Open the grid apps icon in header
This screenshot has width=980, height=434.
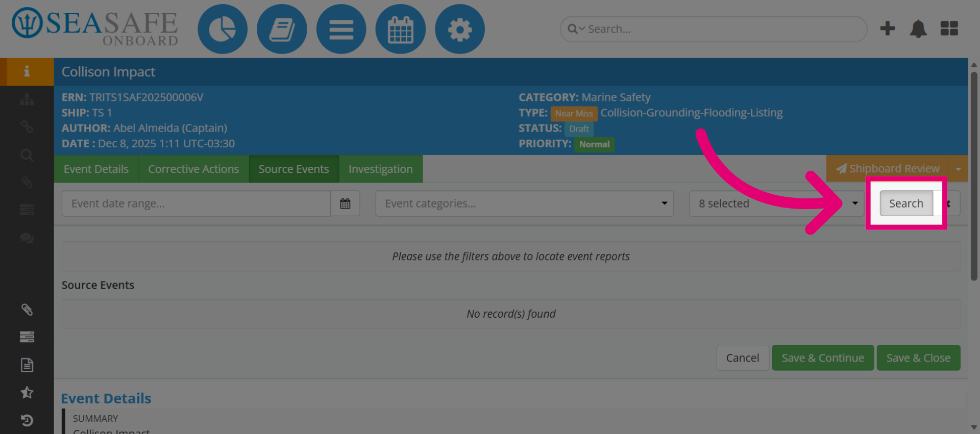click(949, 29)
